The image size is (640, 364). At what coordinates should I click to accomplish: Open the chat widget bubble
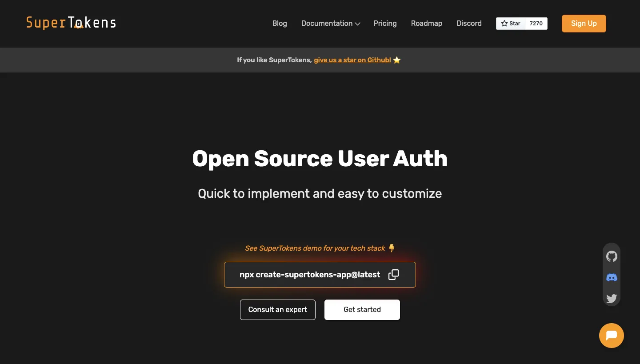coord(612,336)
